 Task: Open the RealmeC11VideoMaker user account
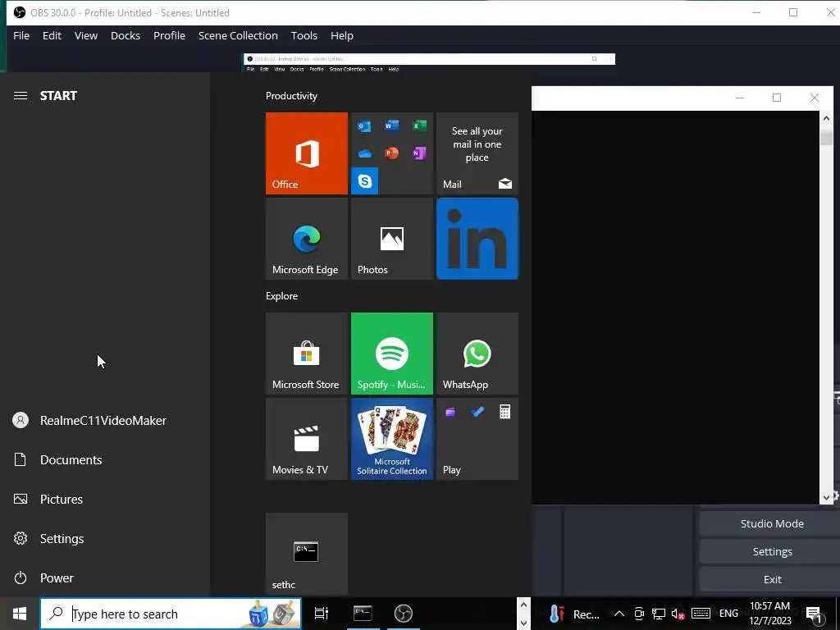tap(104, 421)
